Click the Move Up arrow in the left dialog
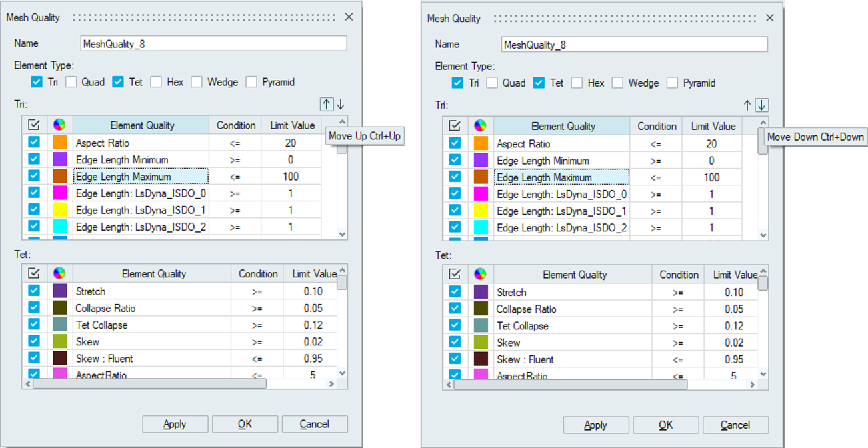868x448 pixels. click(x=326, y=104)
